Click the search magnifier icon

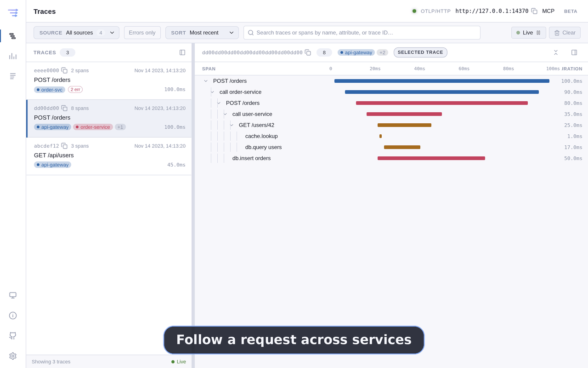(x=251, y=33)
